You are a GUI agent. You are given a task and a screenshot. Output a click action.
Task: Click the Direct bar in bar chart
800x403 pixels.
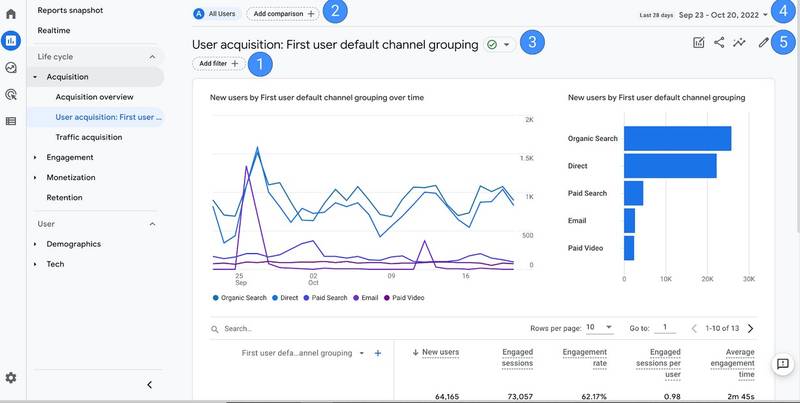670,166
